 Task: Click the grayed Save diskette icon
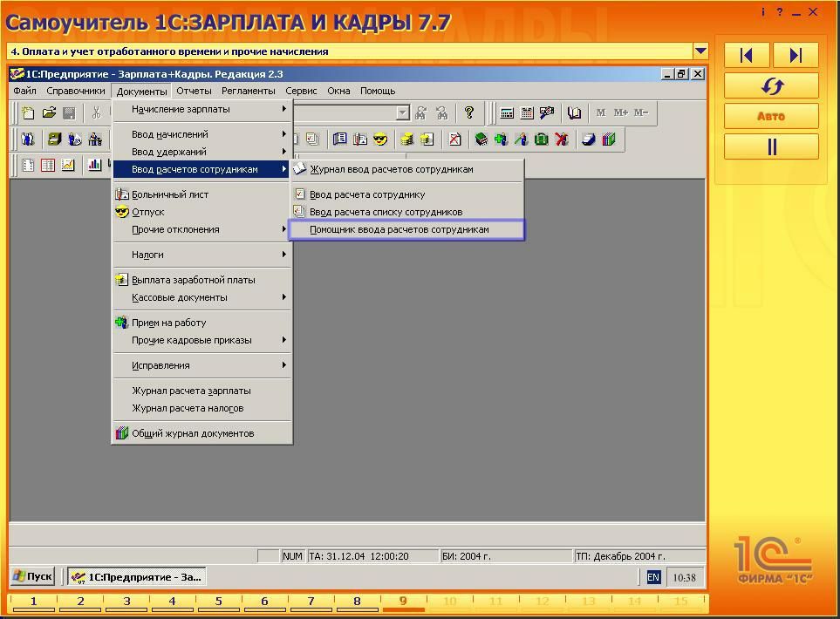[x=69, y=112]
